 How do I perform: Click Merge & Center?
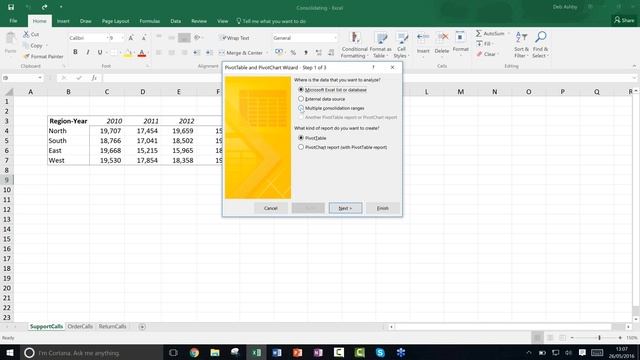pyautogui.click(x=241, y=53)
